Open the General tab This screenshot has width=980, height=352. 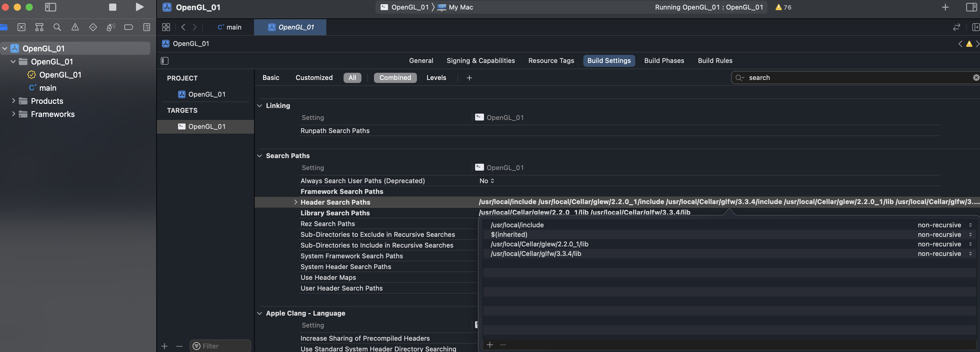pos(421,61)
